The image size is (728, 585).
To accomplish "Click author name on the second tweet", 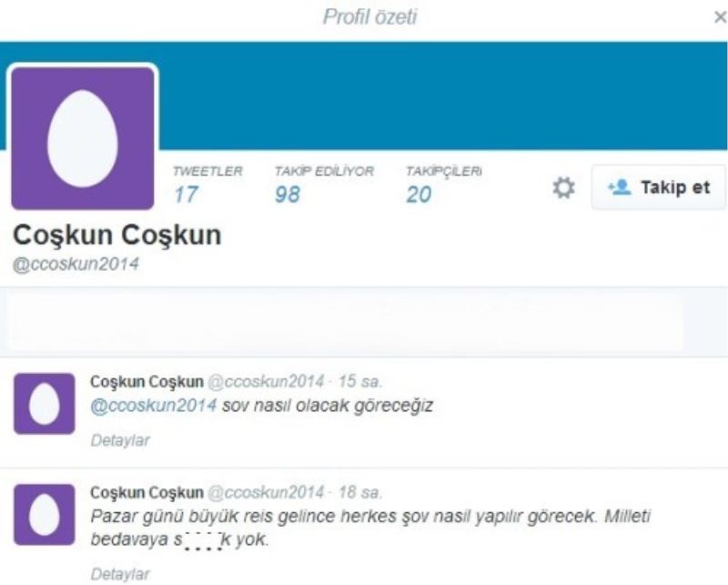I will click(x=147, y=492).
